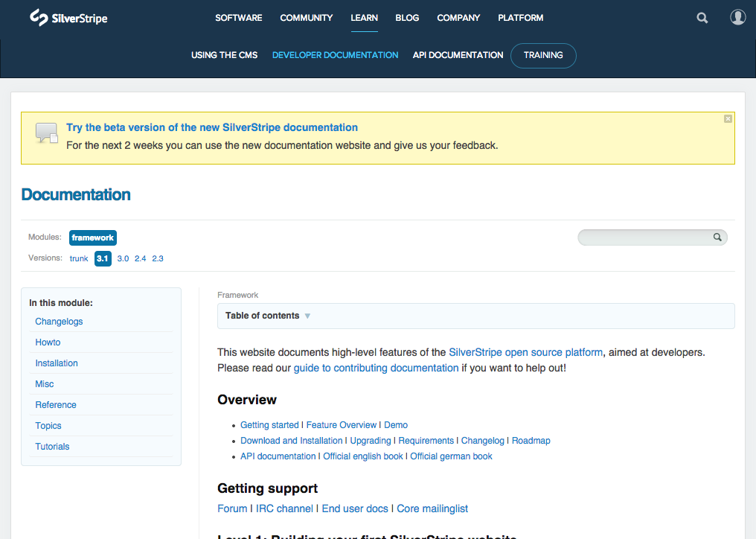This screenshot has height=539, width=756.
Task: Click the SilverStripe logo
Action: [68, 18]
